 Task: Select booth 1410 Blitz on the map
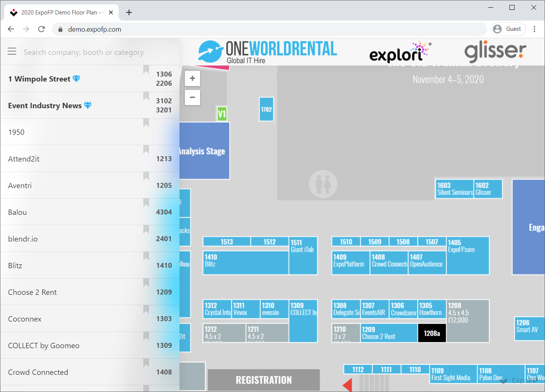point(246,262)
